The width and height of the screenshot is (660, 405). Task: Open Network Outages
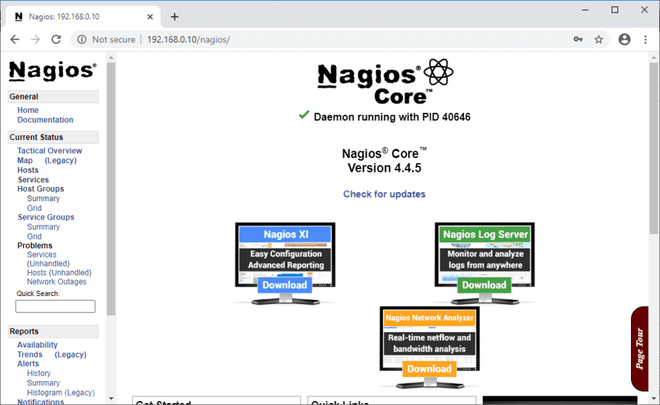(56, 282)
